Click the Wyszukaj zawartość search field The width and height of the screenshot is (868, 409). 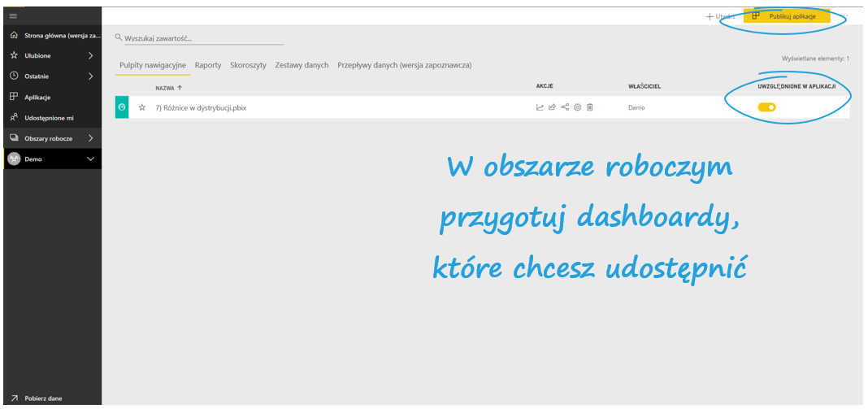(x=203, y=38)
